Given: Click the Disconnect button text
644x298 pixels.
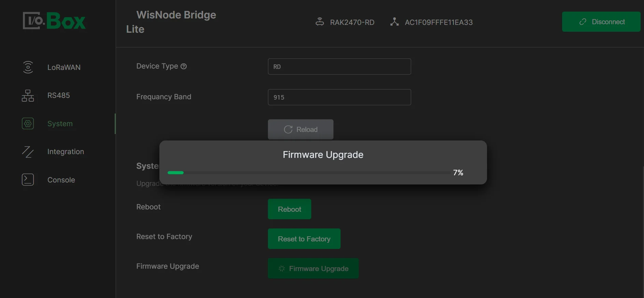Looking at the screenshot, I should pyautogui.click(x=608, y=22).
